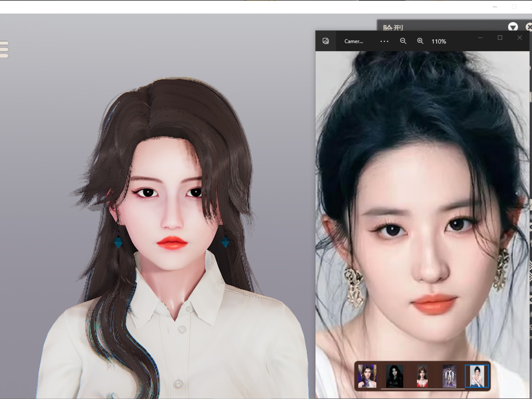Image resolution: width=532 pixels, height=399 pixels.
Task: Select the white-robed full-body figure thumbnail
Action: click(x=449, y=376)
